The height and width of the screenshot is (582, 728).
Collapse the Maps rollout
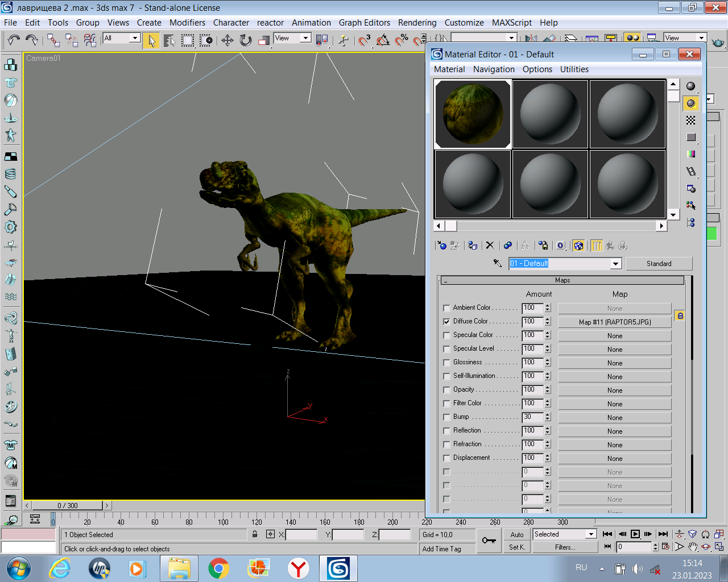coord(562,280)
